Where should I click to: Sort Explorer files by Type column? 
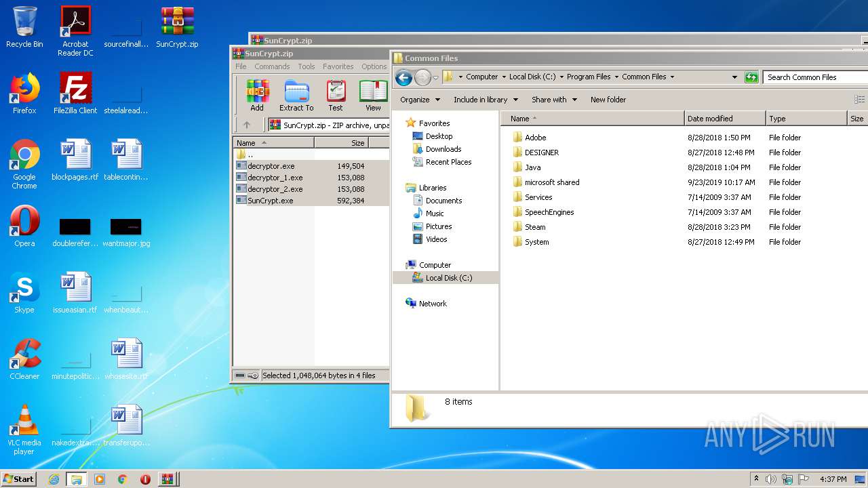click(806, 119)
